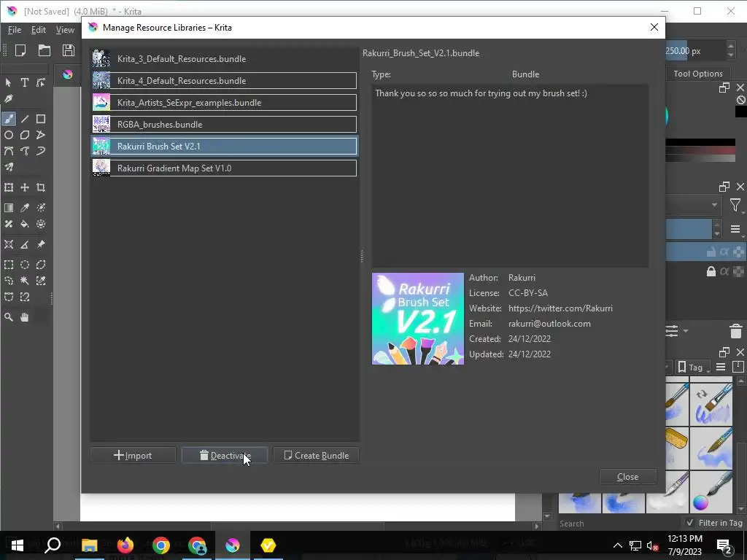Open the layer options hamburger menu
747x560 pixels.
735,229
